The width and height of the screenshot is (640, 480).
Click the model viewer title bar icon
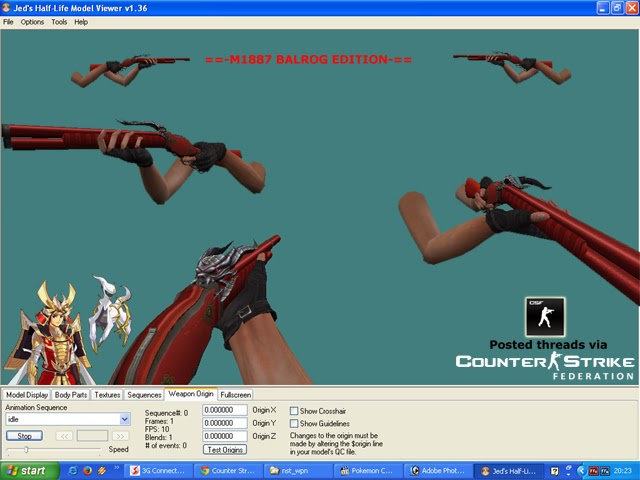(x=6, y=8)
